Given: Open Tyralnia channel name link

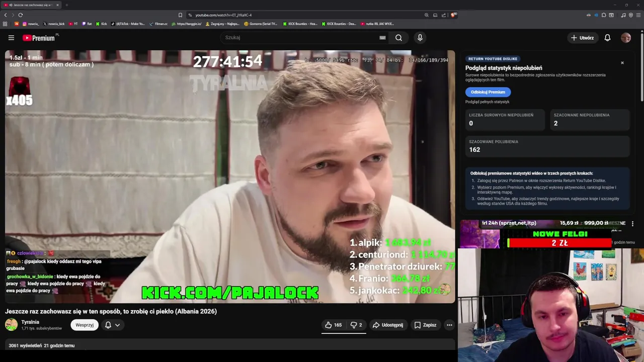Looking at the screenshot, I should tap(30, 322).
